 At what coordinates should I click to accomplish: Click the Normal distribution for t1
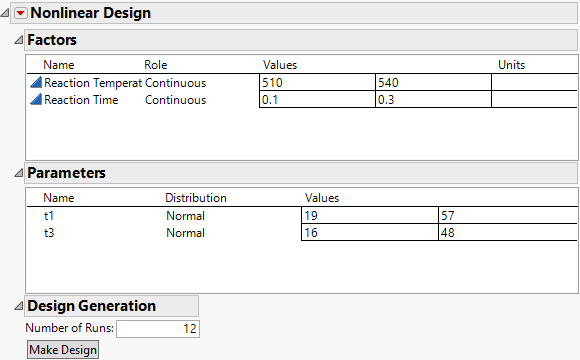(x=185, y=216)
